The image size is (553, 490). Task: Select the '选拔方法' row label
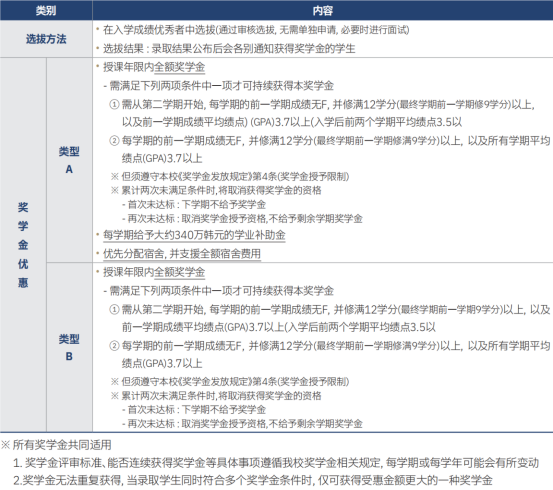pyautogui.click(x=46, y=39)
